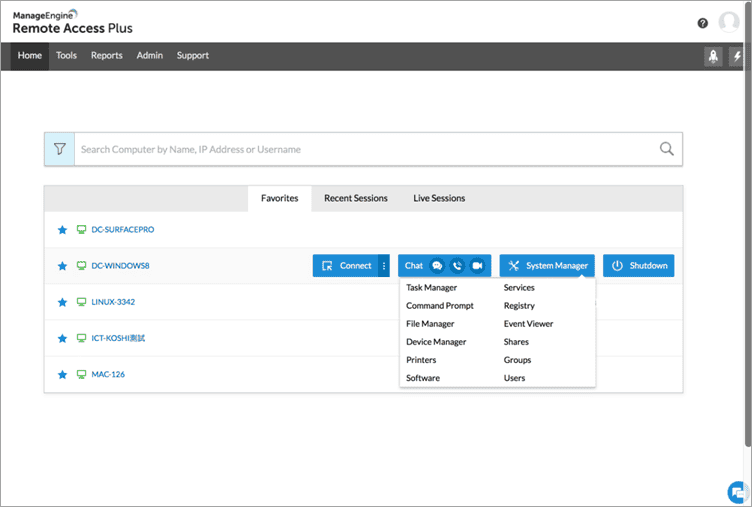Toggle favorite star for LINUX-3342
The image size is (752, 507).
tap(62, 302)
